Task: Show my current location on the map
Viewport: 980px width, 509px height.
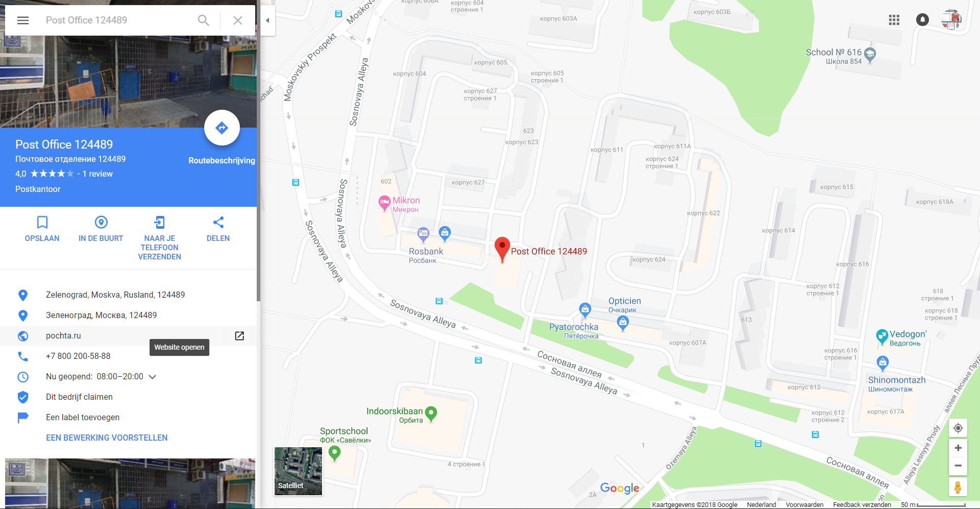Action: [958, 428]
